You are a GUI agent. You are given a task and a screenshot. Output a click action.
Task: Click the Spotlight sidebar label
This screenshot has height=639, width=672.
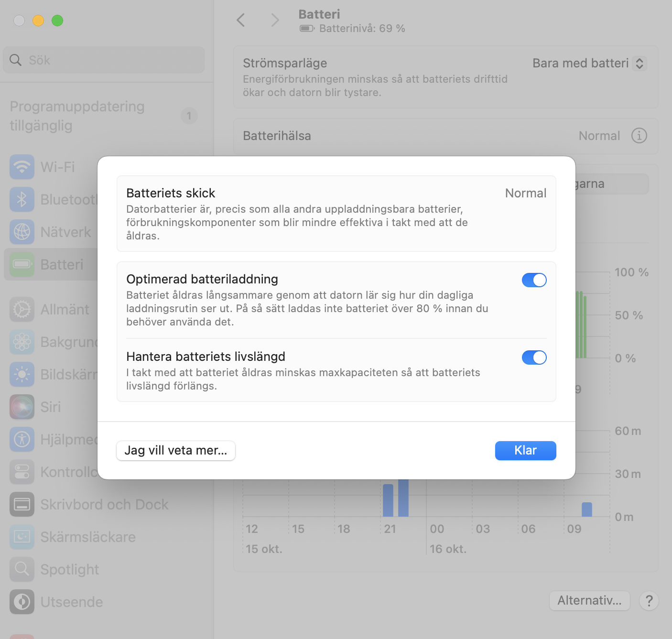[x=70, y=569]
